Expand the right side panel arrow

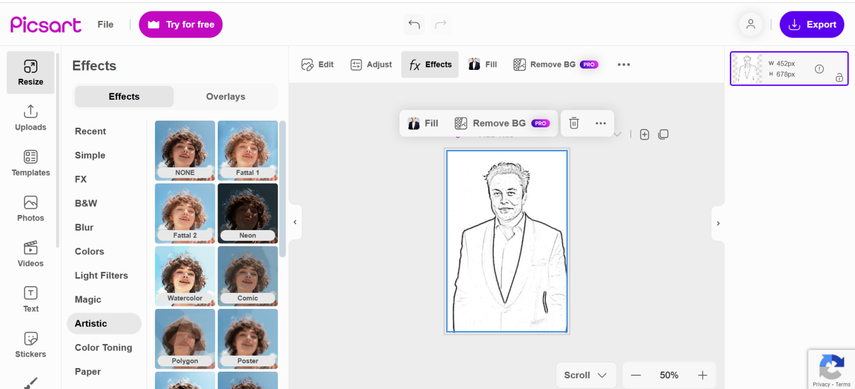tap(718, 223)
